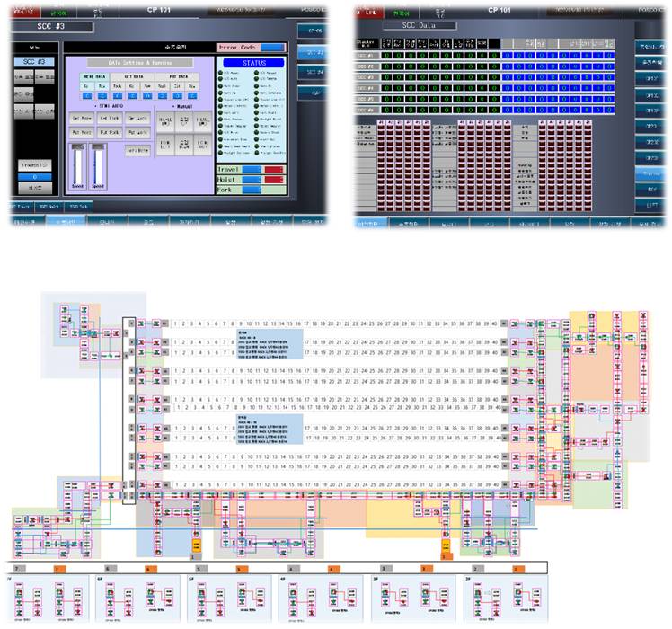Screen dimensions: 672x629
Task: Adjust the right Speed vertical slider
Action: point(98,164)
